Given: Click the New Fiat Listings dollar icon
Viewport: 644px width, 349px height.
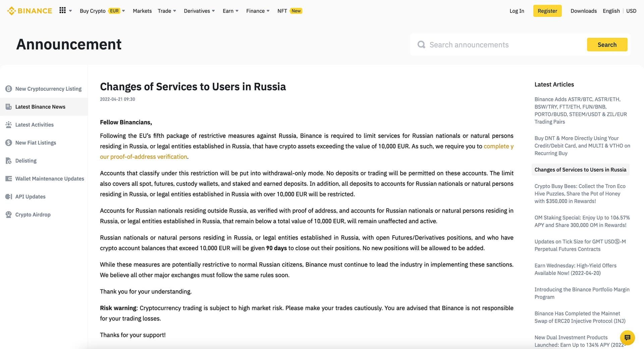Looking at the screenshot, I should [9, 143].
